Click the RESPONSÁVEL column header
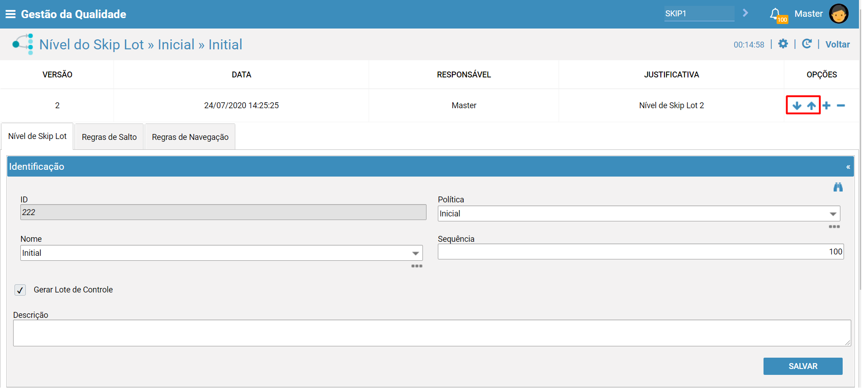This screenshot has width=868, height=388. click(x=464, y=75)
